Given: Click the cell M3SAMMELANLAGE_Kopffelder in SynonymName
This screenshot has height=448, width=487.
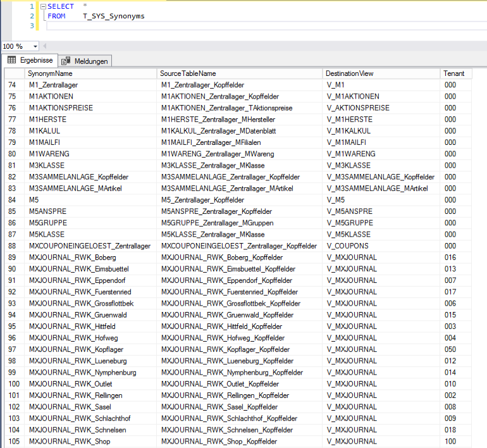Looking at the screenshot, I should [90, 177].
